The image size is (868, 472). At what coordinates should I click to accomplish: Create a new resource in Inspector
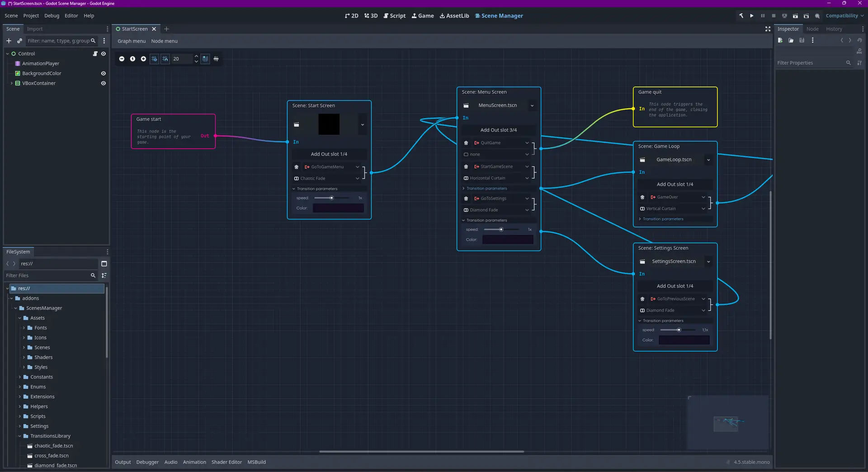[x=780, y=40]
